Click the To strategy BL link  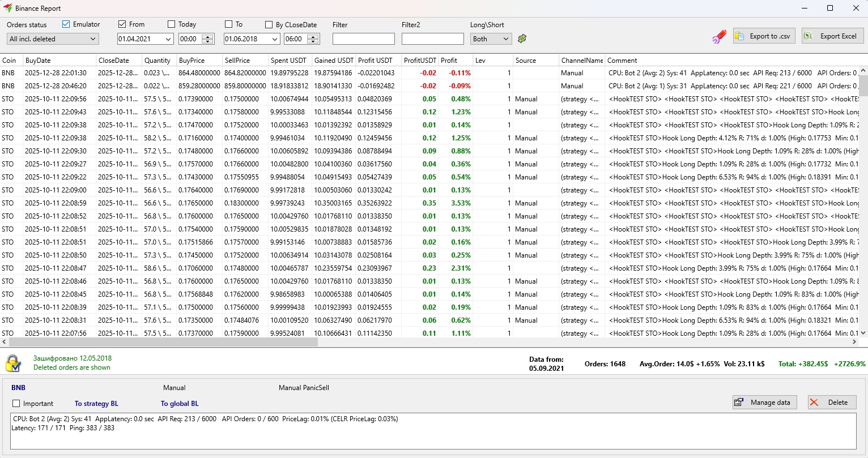coord(96,404)
